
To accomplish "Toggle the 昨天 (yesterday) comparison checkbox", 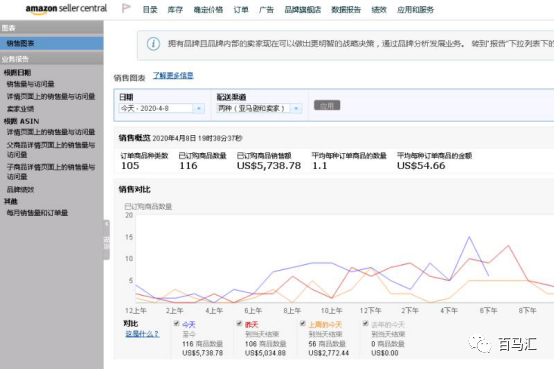I will (239, 323).
